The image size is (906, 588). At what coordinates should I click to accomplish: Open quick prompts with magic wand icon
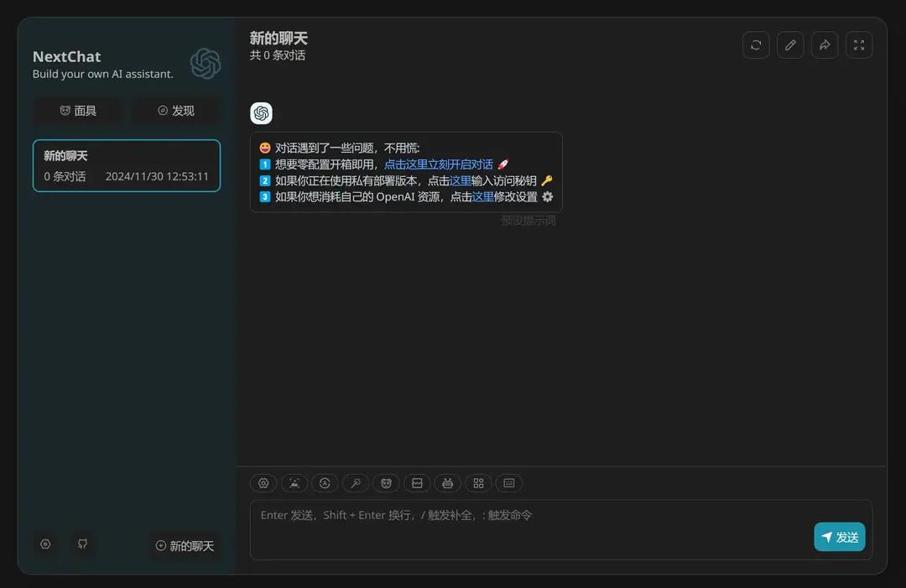355,483
